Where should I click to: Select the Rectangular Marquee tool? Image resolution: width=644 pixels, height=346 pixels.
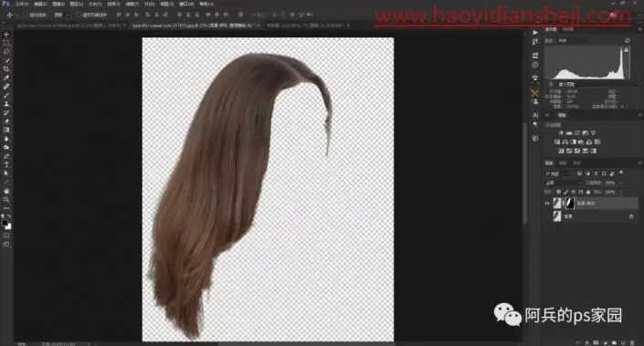(6, 43)
